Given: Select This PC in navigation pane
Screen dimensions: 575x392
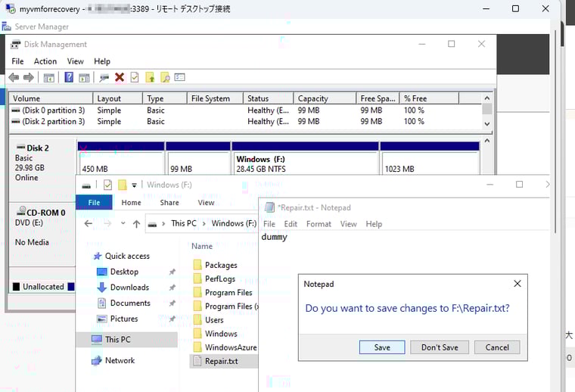Looking at the screenshot, I should [126, 340].
